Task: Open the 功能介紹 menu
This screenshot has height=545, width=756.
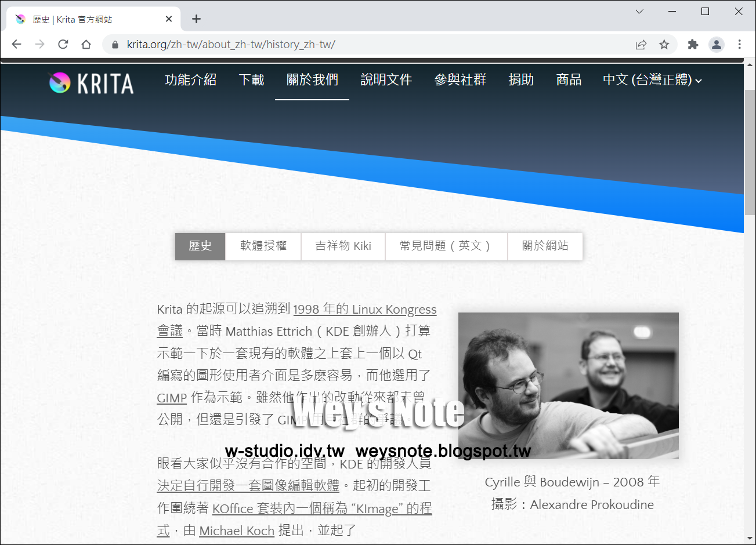Action: (190, 80)
